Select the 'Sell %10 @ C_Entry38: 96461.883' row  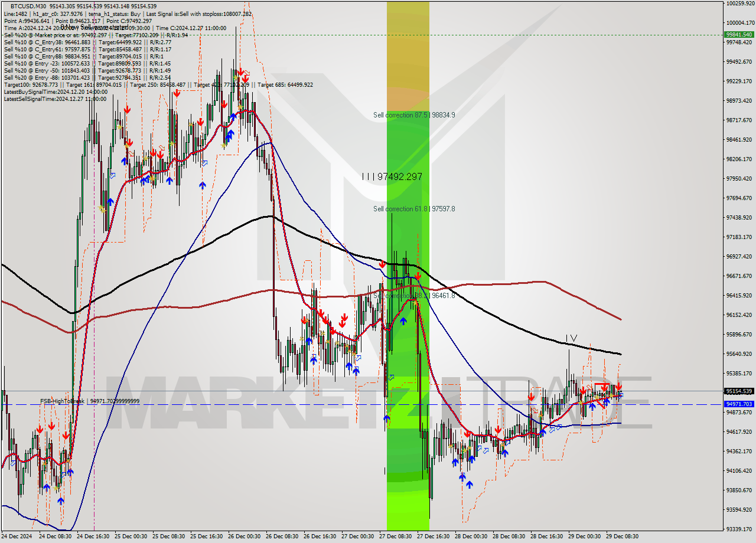[87, 42]
